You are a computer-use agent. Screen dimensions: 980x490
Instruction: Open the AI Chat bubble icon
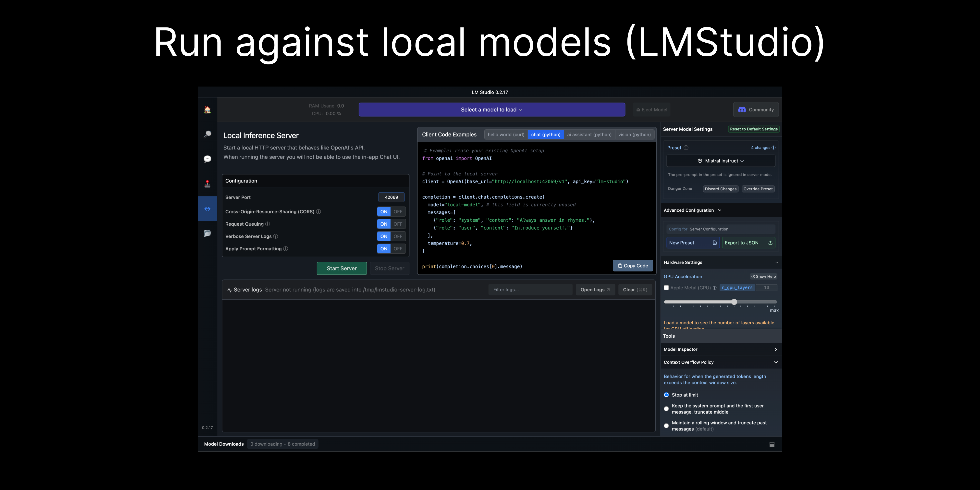207,159
